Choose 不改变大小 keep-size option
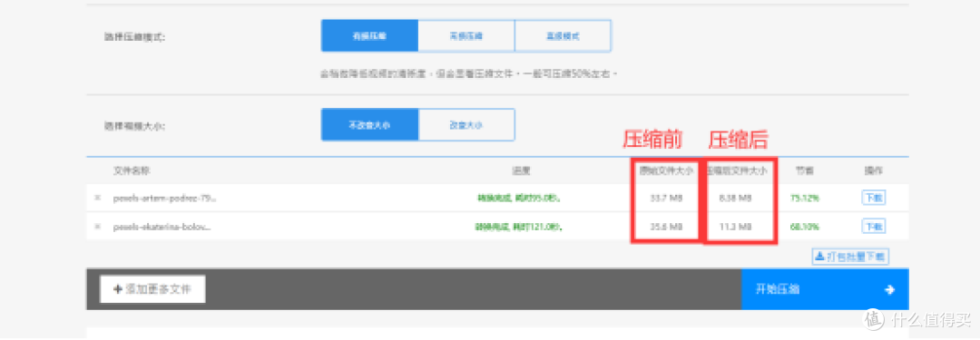 click(369, 125)
